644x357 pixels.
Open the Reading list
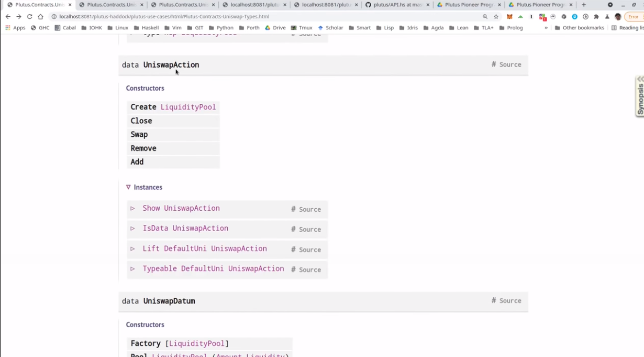(x=627, y=28)
